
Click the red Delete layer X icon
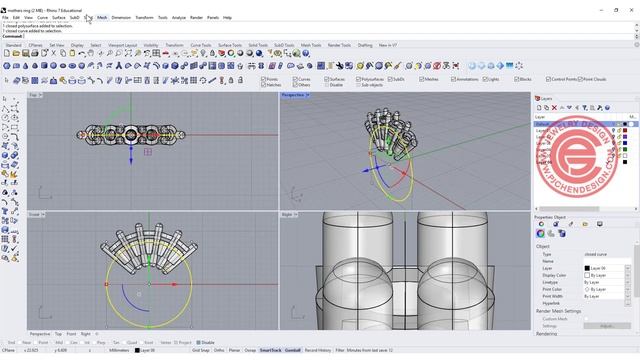[x=554, y=108]
